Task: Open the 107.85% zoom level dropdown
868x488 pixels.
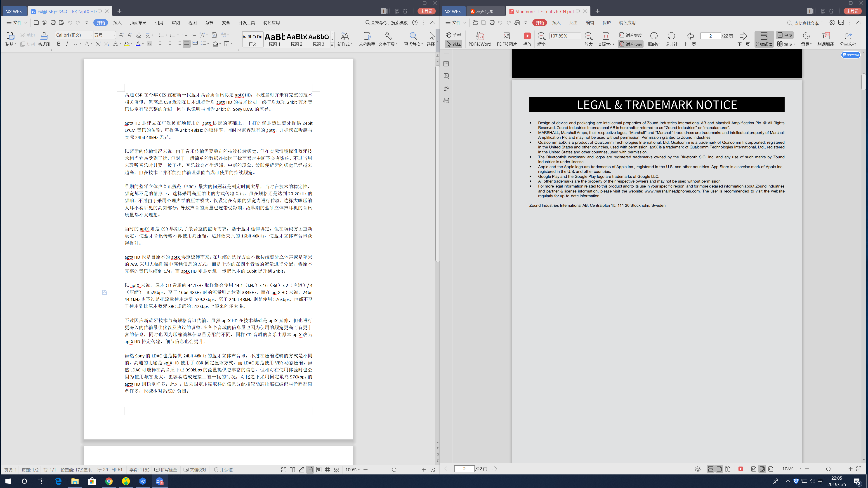Action: pos(579,36)
